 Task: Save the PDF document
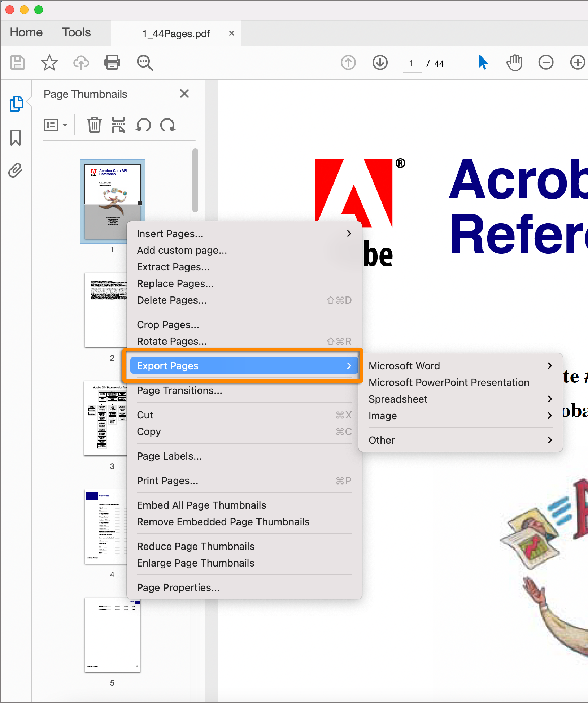(x=17, y=62)
